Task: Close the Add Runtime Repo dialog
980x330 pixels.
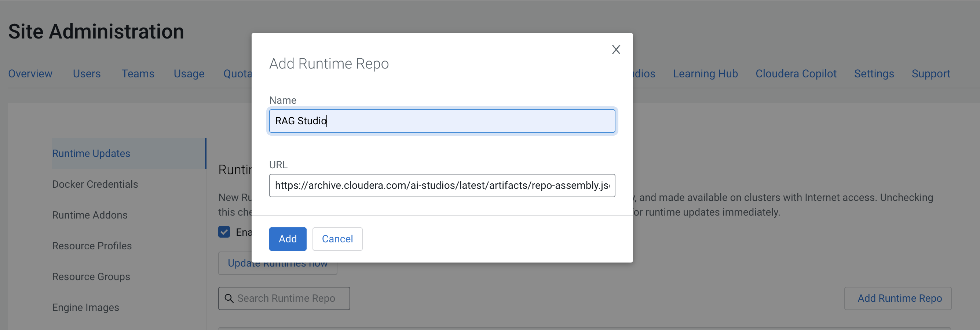Action: (x=615, y=49)
